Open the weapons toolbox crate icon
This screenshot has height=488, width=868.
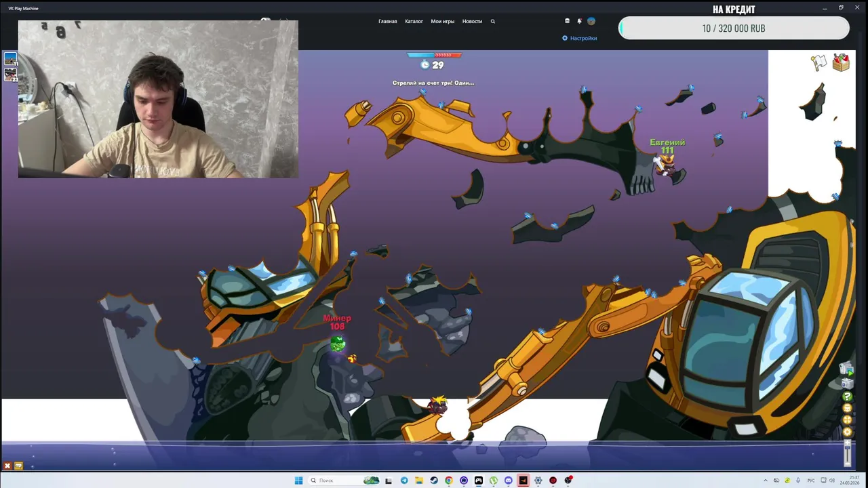841,62
